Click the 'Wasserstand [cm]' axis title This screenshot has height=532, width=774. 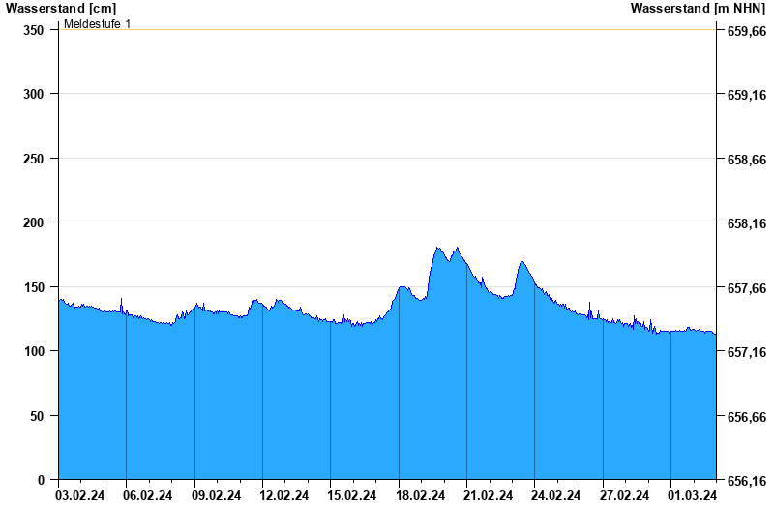click(60, 8)
